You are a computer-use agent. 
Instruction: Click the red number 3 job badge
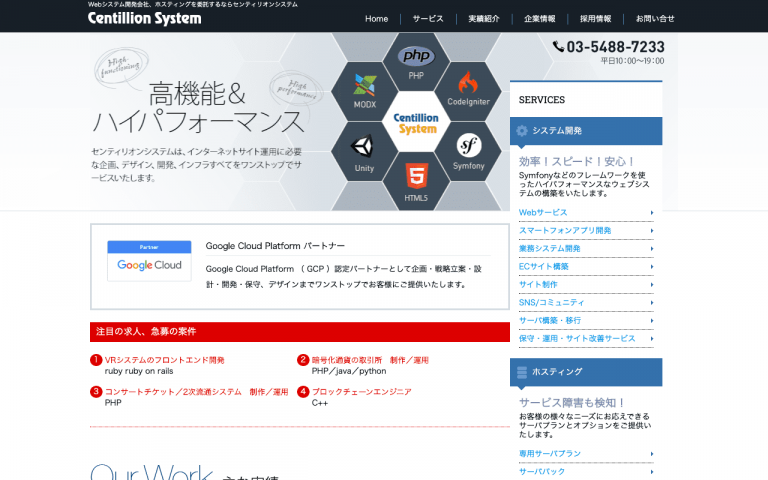pyautogui.click(x=96, y=391)
